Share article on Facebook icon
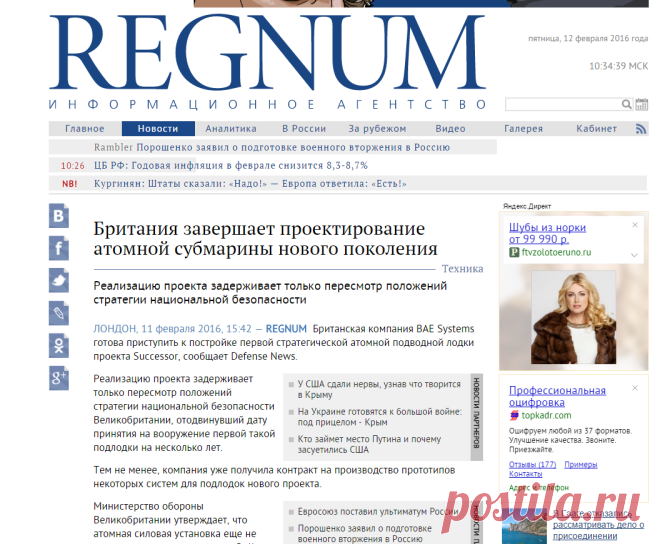The width and height of the screenshot is (660, 544). click(x=59, y=248)
